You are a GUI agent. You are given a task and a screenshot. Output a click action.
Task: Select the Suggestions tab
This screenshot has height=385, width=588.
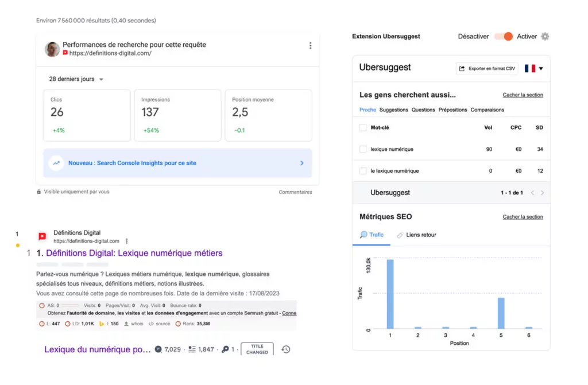click(393, 110)
